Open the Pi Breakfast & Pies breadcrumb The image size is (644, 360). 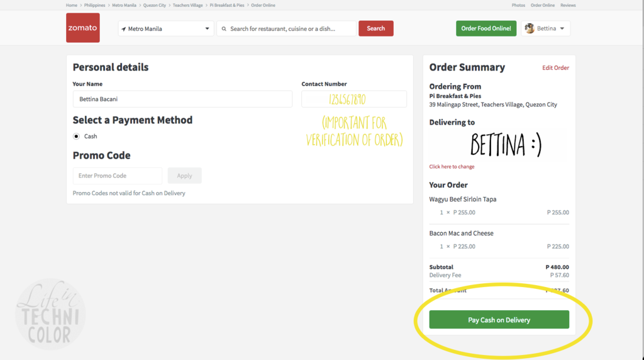coord(226,5)
